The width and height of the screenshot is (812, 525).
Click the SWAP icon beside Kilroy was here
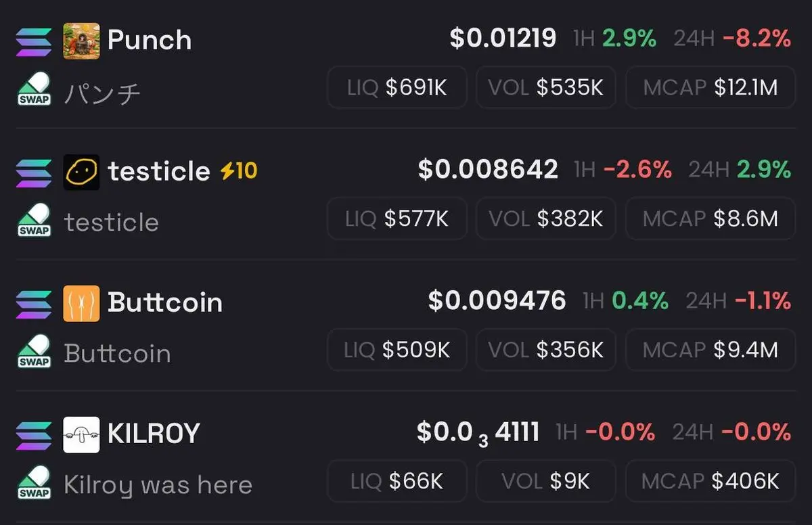[34, 483]
